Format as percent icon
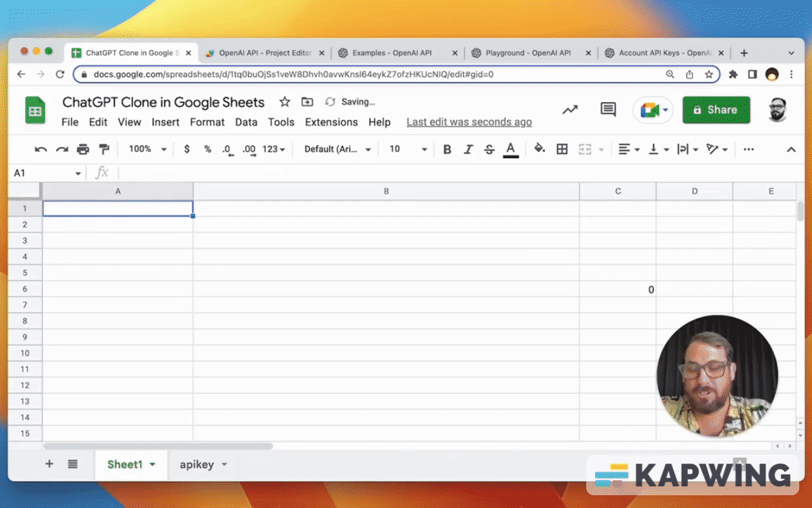Screen dimensions: 812x508 point(207,149)
